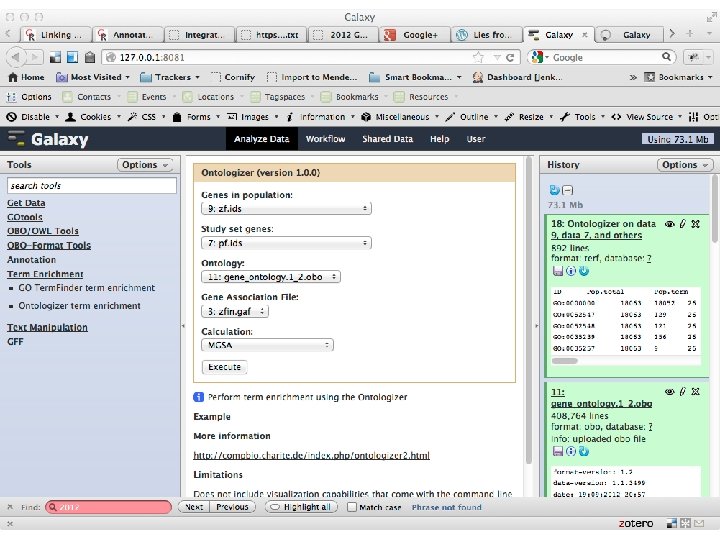Open the Tools Options menu
Screen dimensions: 720x540
click(145, 164)
